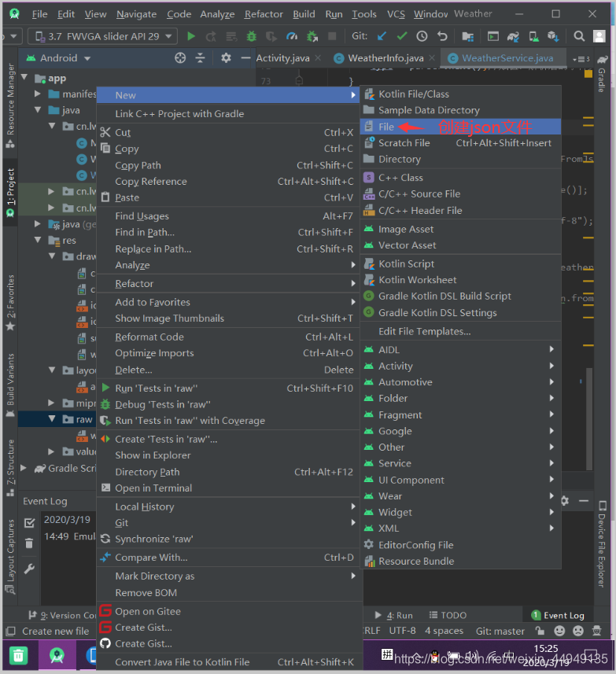This screenshot has width=616, height=674.
Task: Open the 4: Run tool window
Action: [393, 615]
